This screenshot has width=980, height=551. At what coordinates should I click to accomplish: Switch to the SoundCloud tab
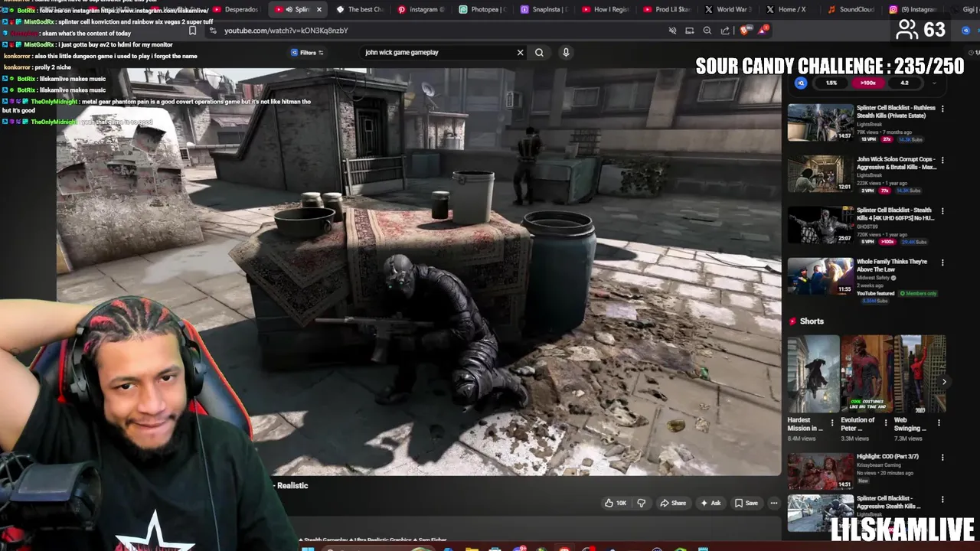click(x=851, y=9)
